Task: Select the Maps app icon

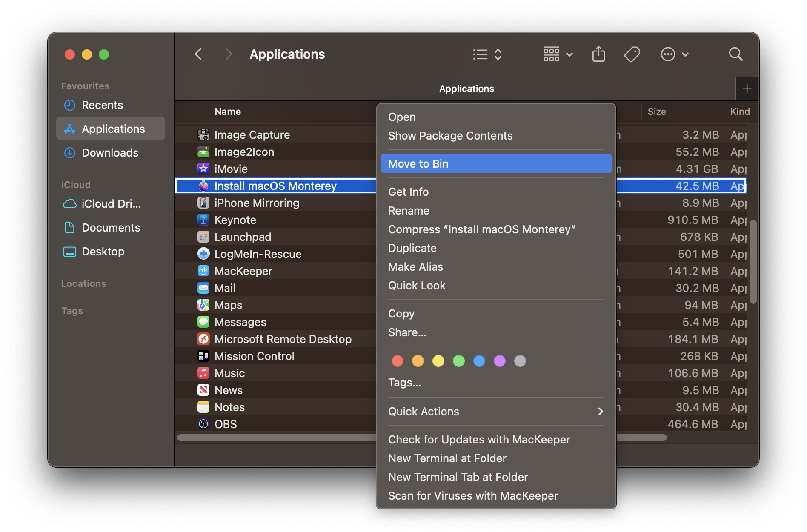Action: [x=203, y=305]
